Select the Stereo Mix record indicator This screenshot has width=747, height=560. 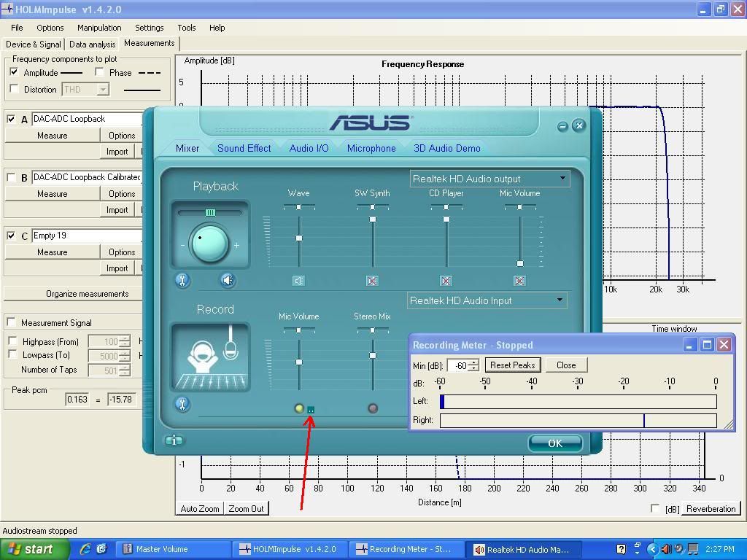click(373, 408)
